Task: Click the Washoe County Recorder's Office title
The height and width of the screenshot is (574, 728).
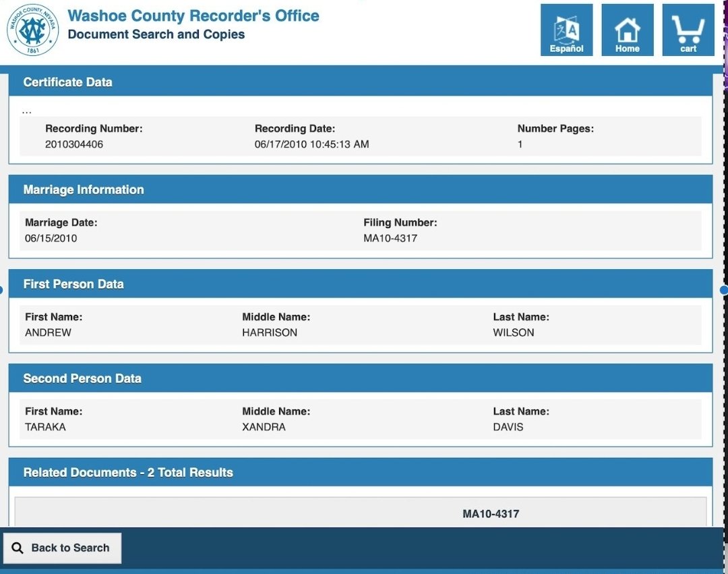Action: (x=193, y=16)
